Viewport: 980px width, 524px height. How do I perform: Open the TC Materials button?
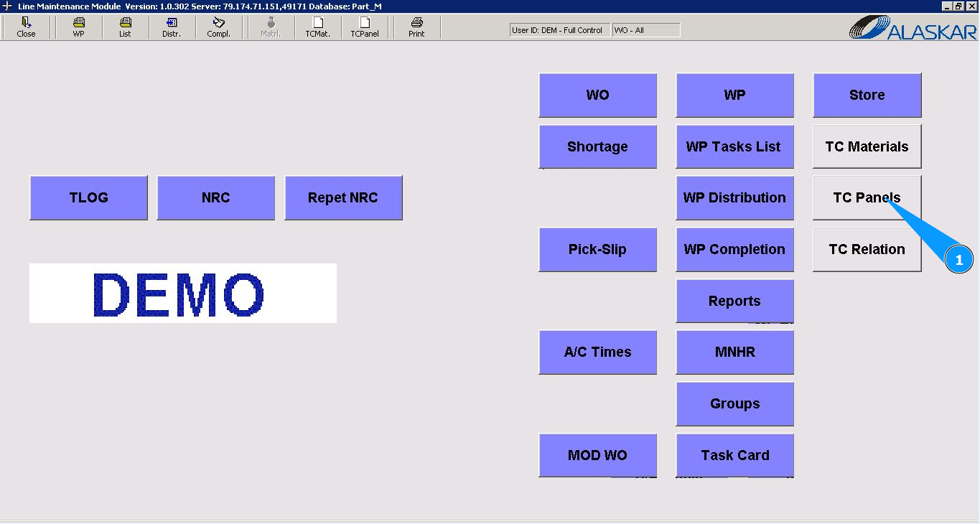click(x=867, y=146)
